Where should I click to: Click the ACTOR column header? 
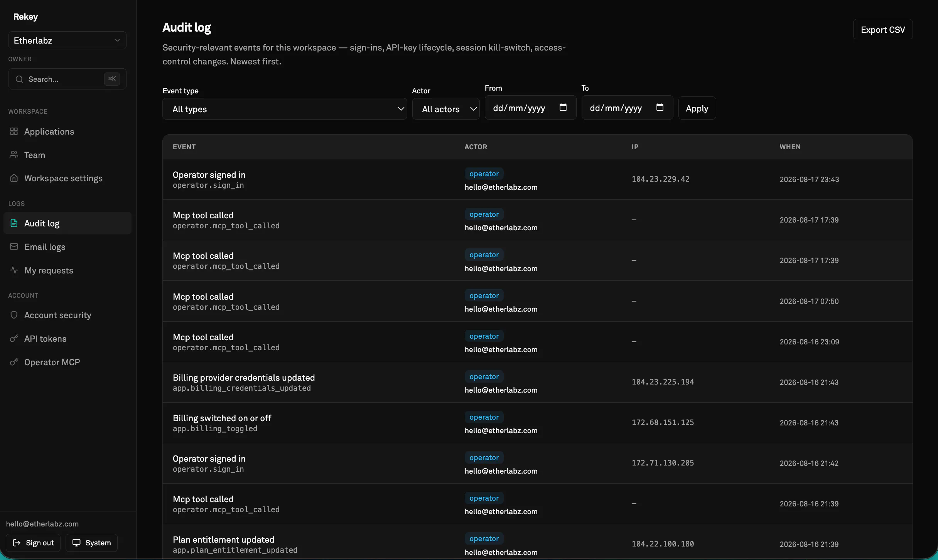pyautogui.click(x=476, y=147)
